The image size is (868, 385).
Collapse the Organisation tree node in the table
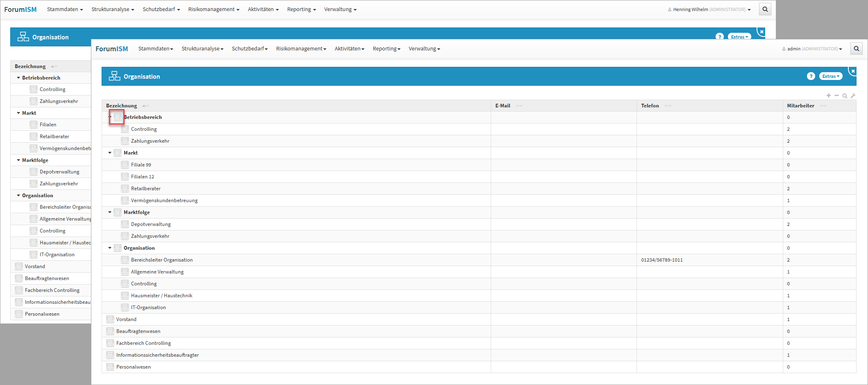pyautogui.click(x=110, y=248)
